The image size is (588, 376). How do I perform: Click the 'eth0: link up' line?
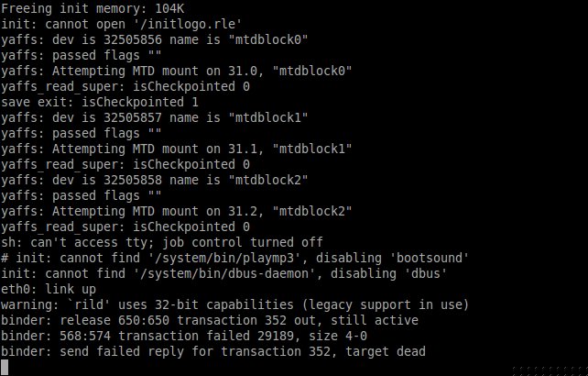(49, 289)
